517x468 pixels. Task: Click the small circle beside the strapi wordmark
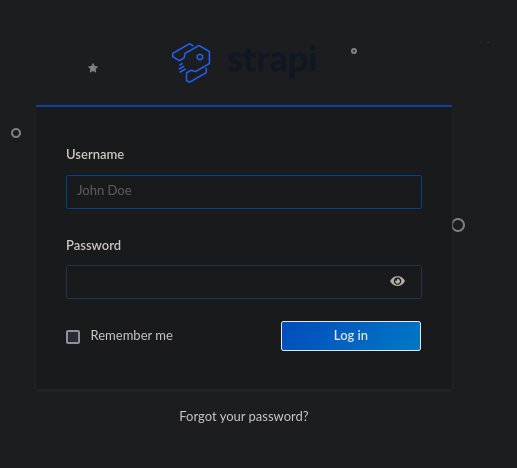(x=354, y=51)
